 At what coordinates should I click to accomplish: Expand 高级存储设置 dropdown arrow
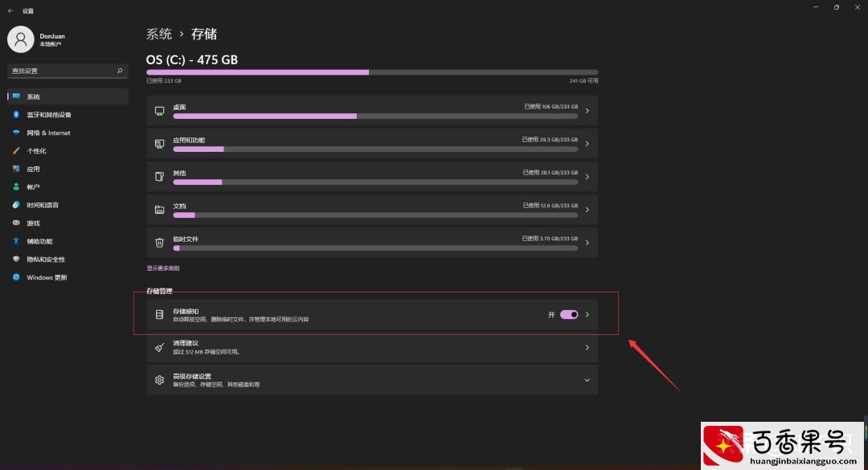coord(588,380)
